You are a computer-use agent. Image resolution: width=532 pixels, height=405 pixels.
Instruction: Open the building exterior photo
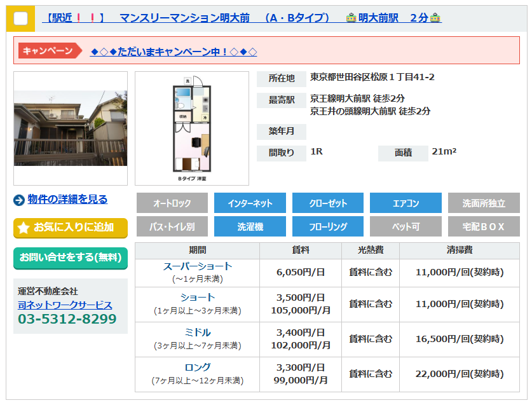pos(71,128)
